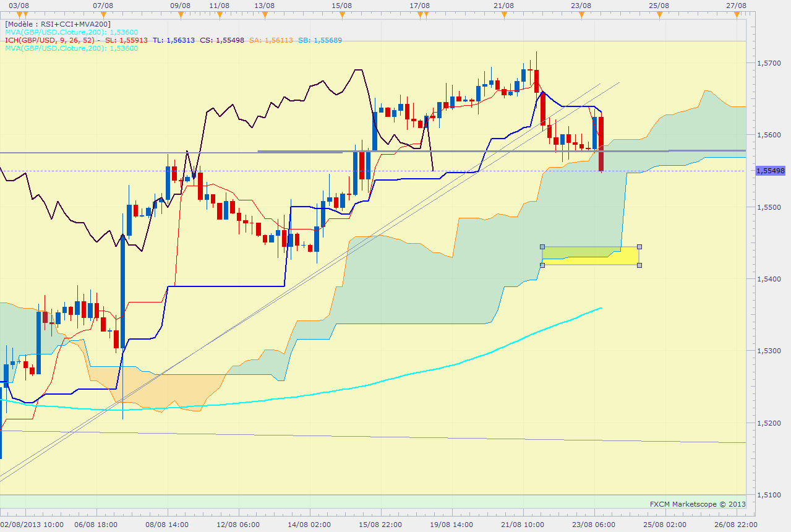
Task: Click the [Modèle : RSI+CCI+MVA200] label
Action: tap(58, 24)
